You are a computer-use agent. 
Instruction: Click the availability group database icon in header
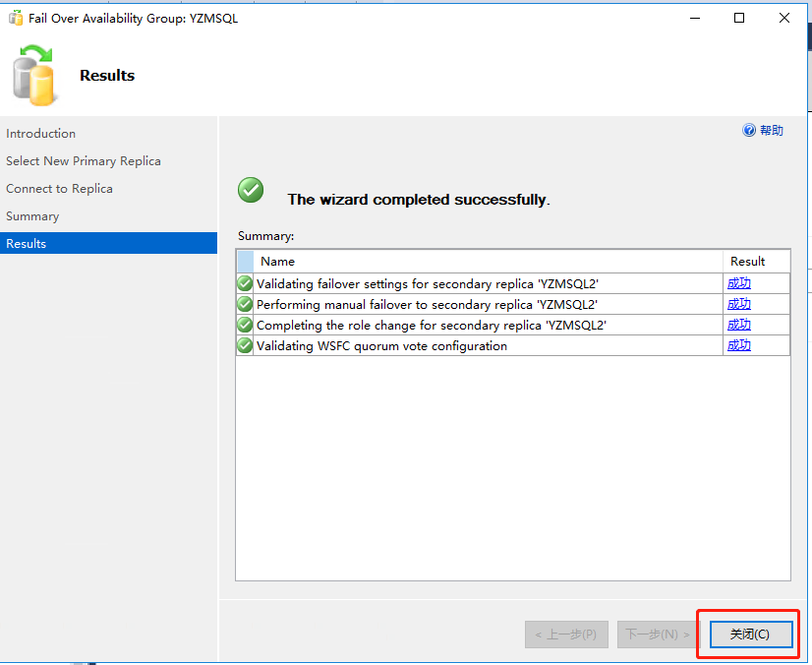[x=35, y=76]
